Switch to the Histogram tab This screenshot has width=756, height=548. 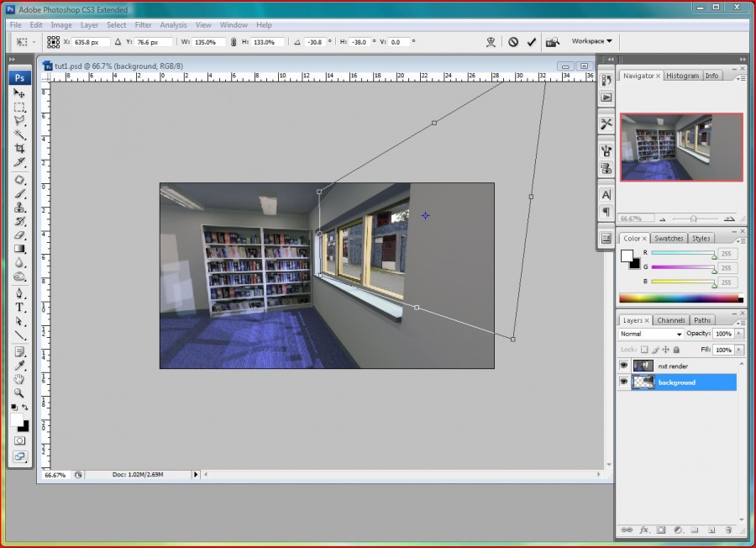(682, 76)
